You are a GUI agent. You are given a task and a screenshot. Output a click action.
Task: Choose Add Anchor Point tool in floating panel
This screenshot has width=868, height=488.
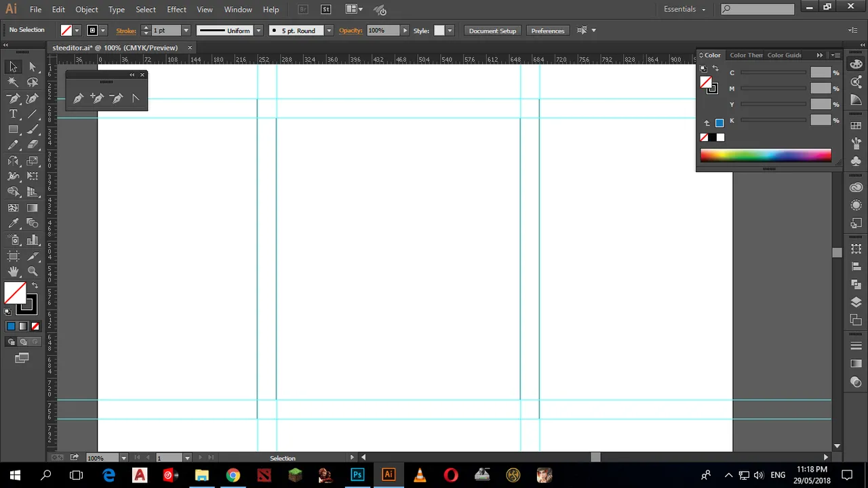coord(97,98)
